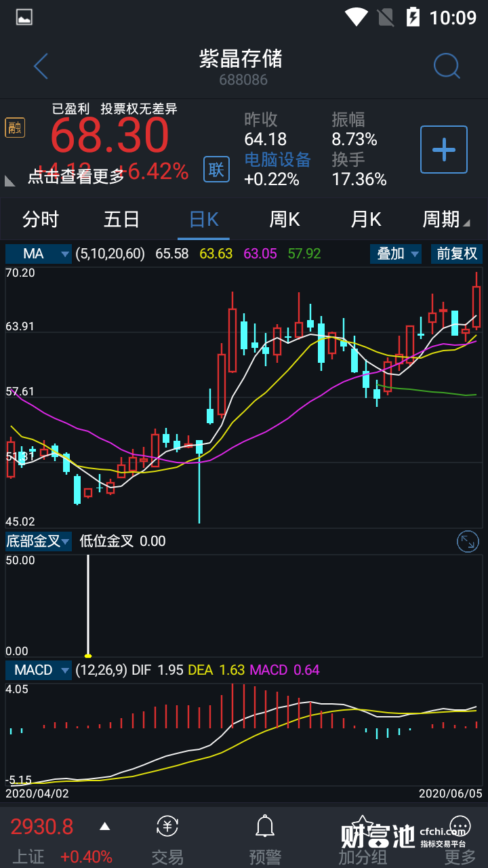Switch to the 分时 tab
Screen dimensions: 488x868
tap(41, 220)
